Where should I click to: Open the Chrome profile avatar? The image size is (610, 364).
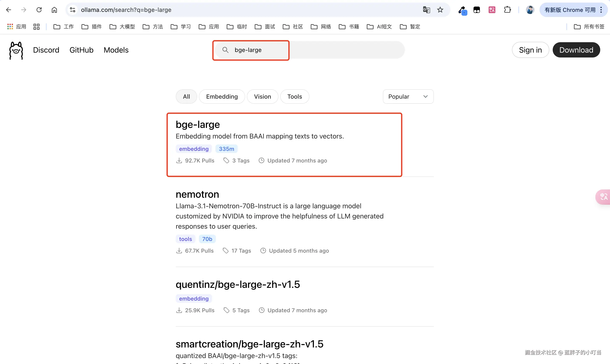click(530, 10)
